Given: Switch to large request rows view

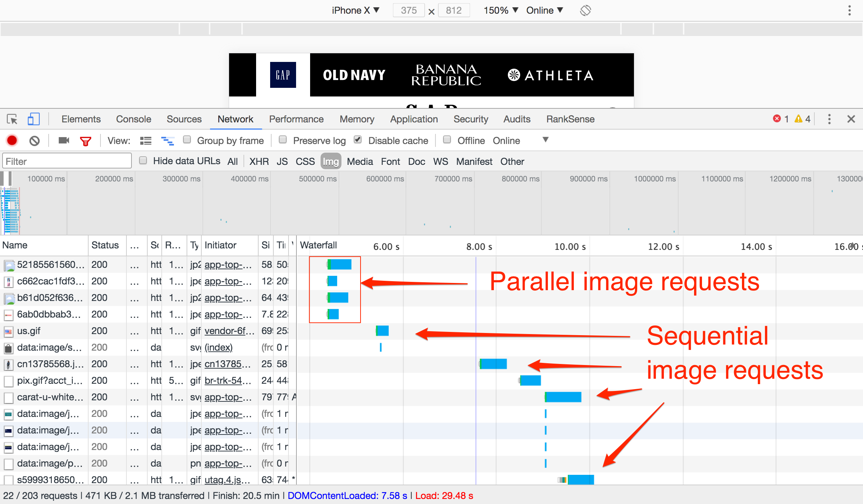Looking at the screenshot, I should click(x=146, y=141).
